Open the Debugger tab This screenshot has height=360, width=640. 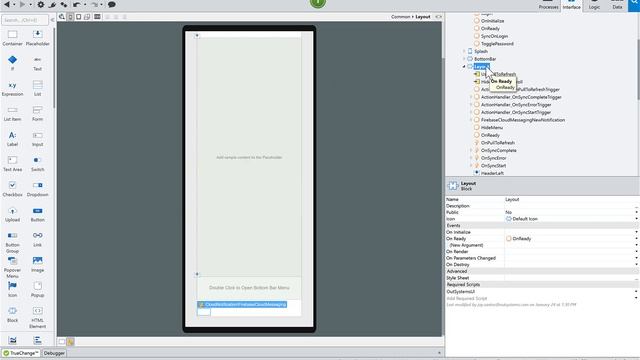coord(54,353)
